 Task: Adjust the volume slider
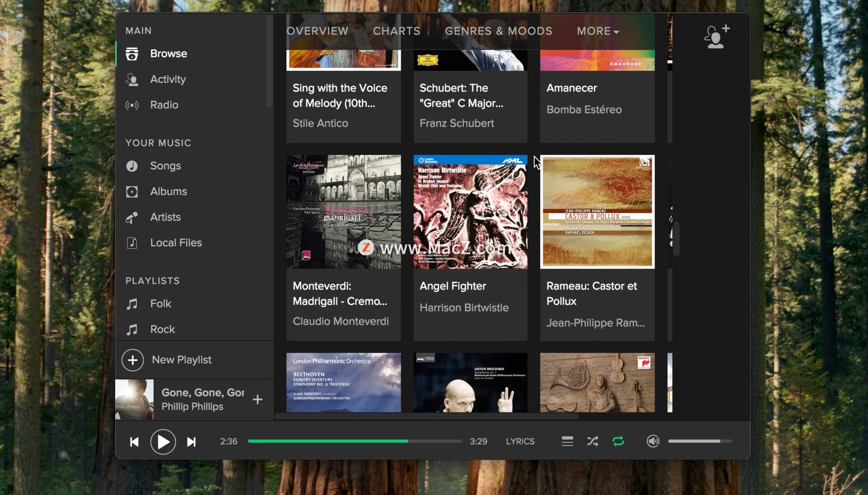click(700, 441)
